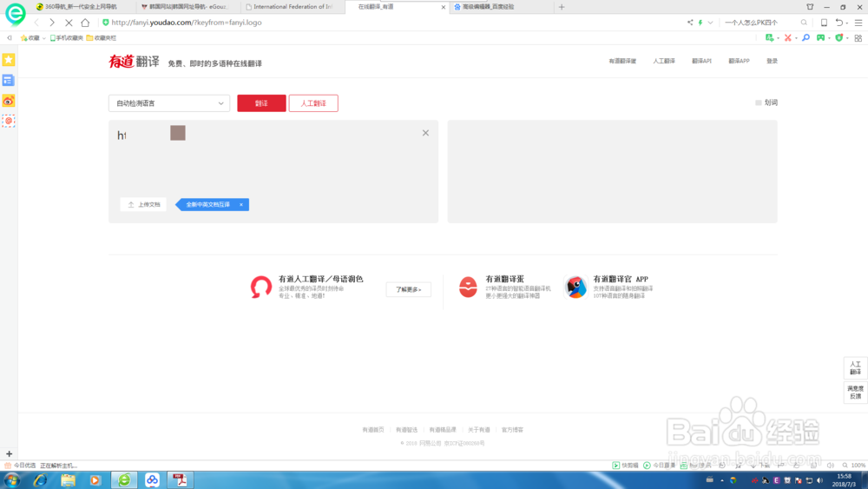Click the green game controller icon
This screenshot has width=868, height=489.
(x=820, y=37)
